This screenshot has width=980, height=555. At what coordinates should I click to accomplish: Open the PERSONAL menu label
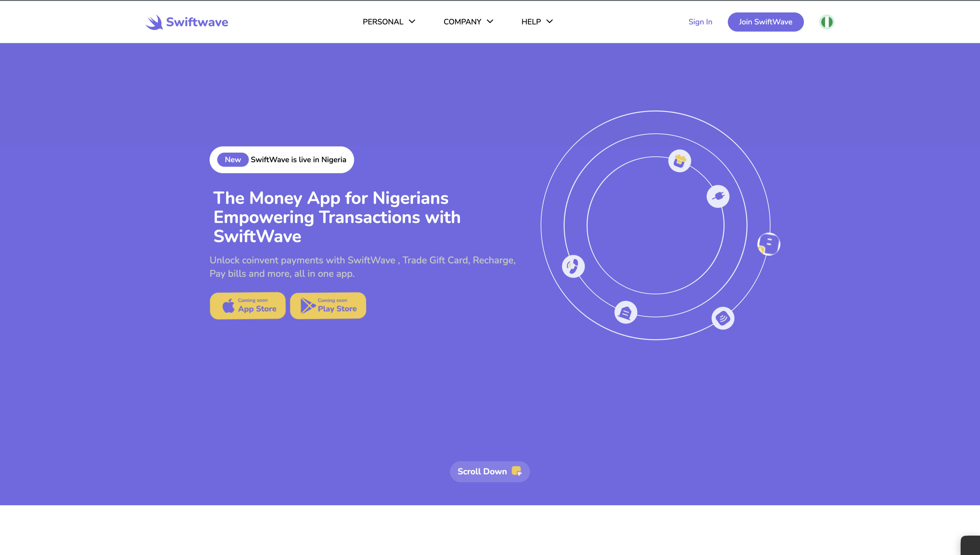click(x=383, y=22)
